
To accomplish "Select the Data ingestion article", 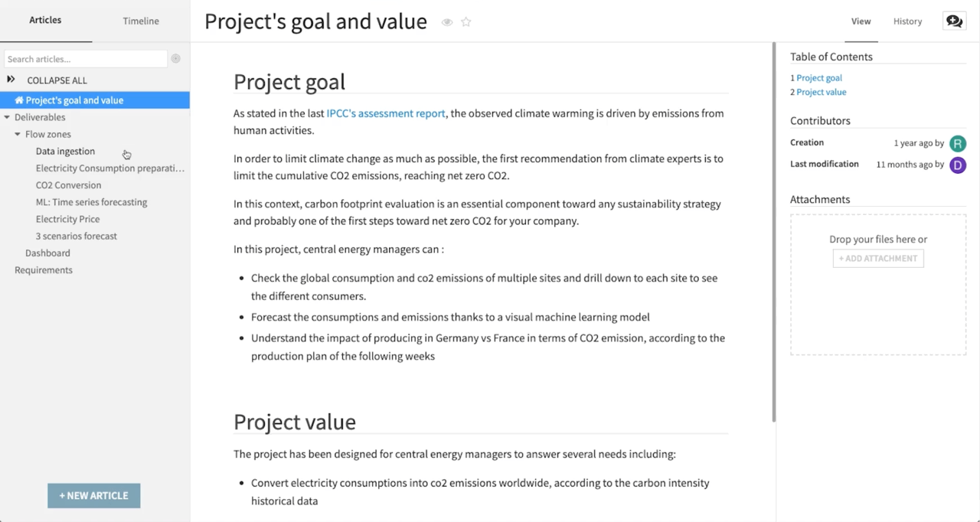I will pyautogui.click(x=65, y=151).
